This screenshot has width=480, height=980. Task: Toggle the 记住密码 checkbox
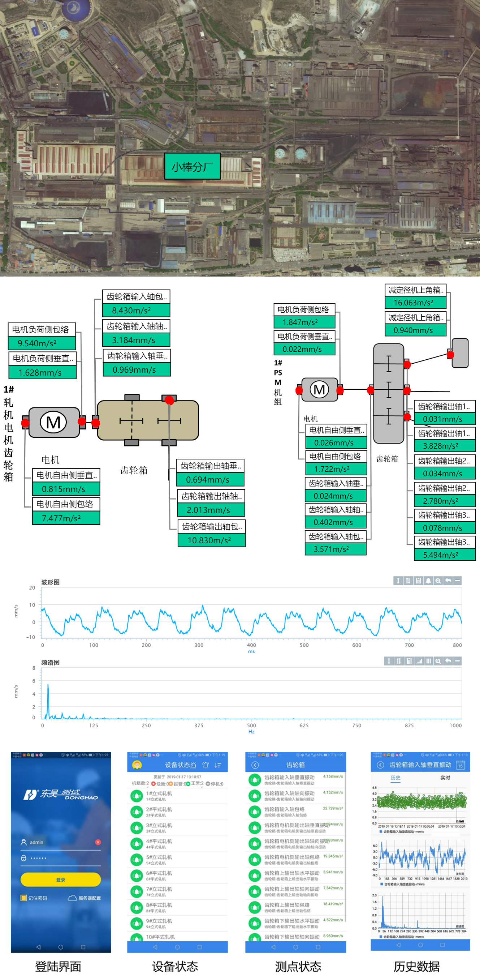point(23,898)
